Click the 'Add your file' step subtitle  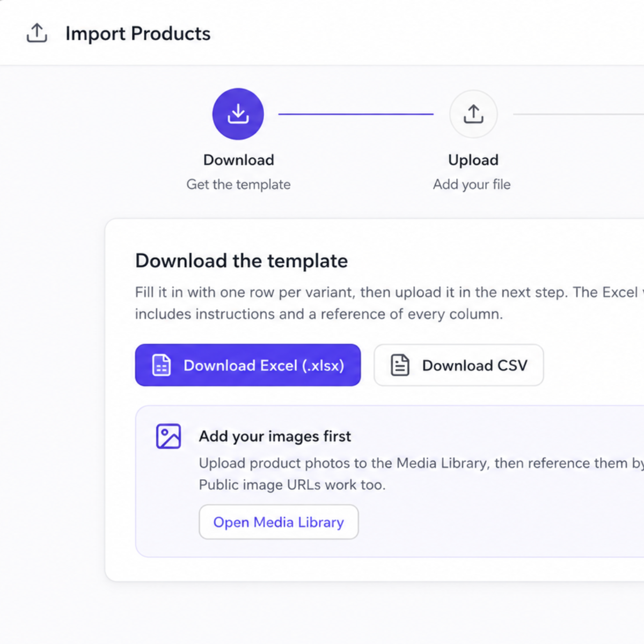[x=472, y=185]
